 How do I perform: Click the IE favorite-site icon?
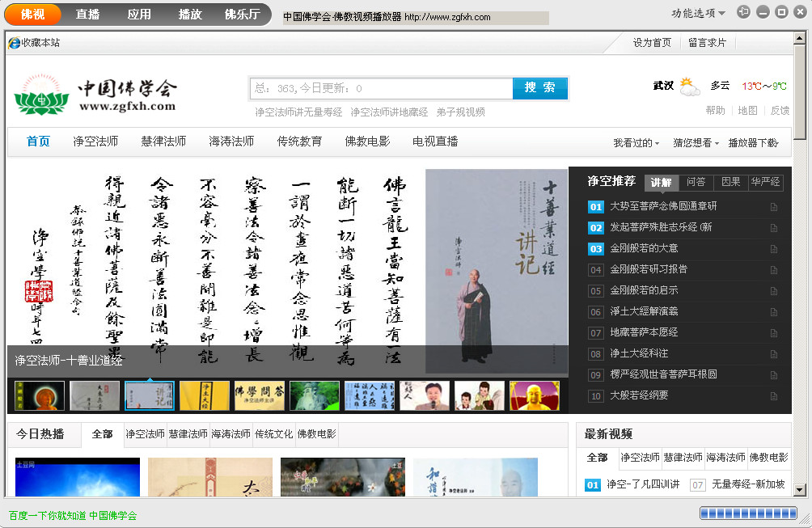[x=14, y=43]
